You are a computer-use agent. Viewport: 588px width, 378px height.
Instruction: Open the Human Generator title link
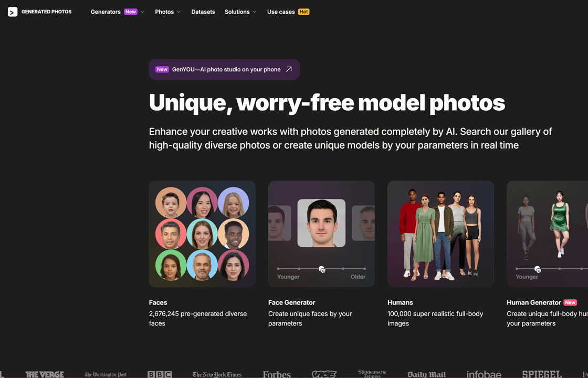coord(533,302)
